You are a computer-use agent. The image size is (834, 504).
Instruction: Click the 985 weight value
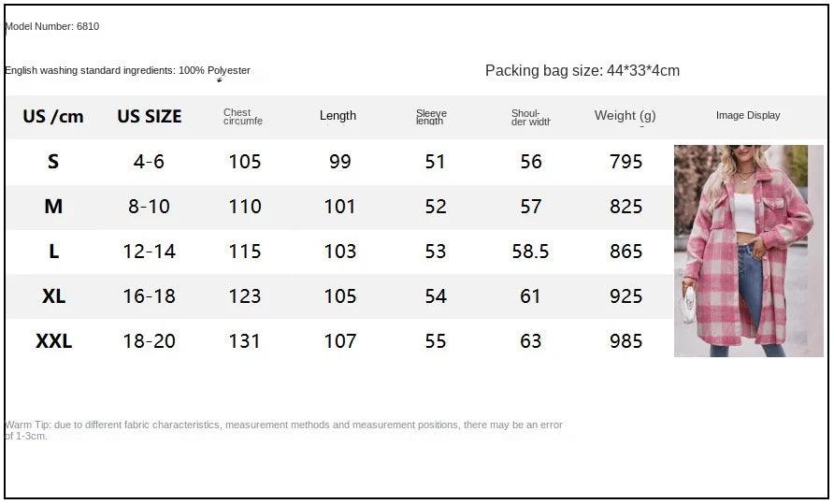coord(625,341)
